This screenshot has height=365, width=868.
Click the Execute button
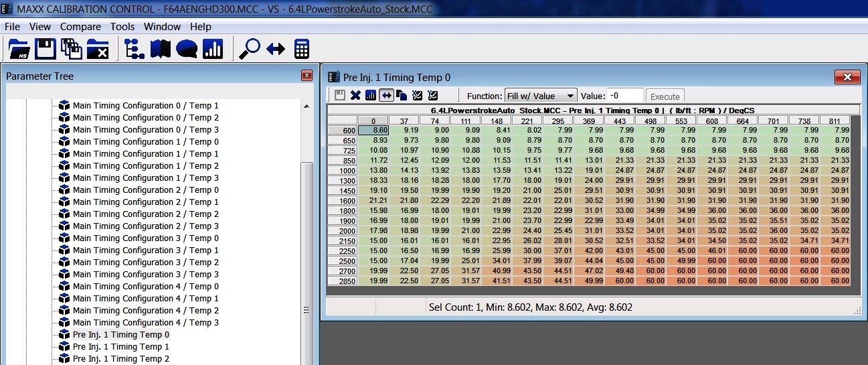click(665, 96)
